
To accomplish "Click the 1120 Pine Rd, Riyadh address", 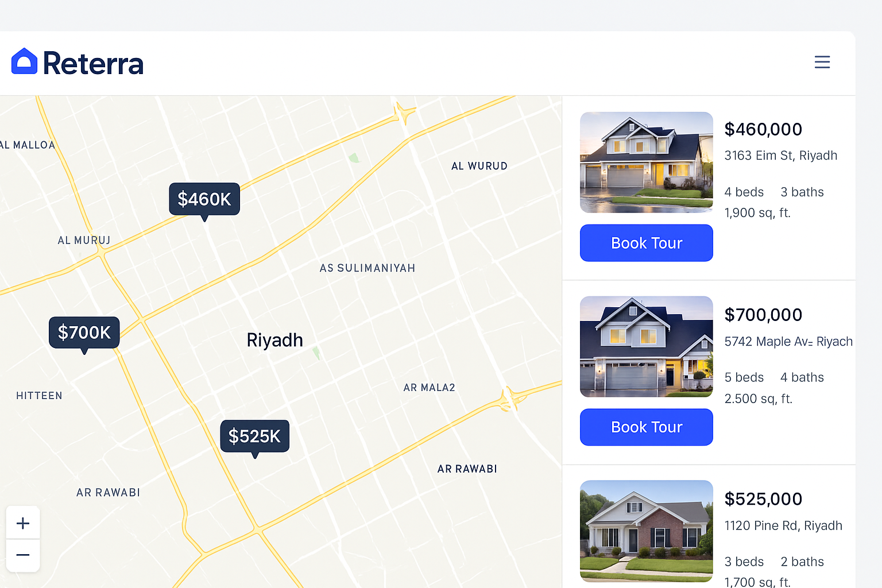I will pos(783,526).
